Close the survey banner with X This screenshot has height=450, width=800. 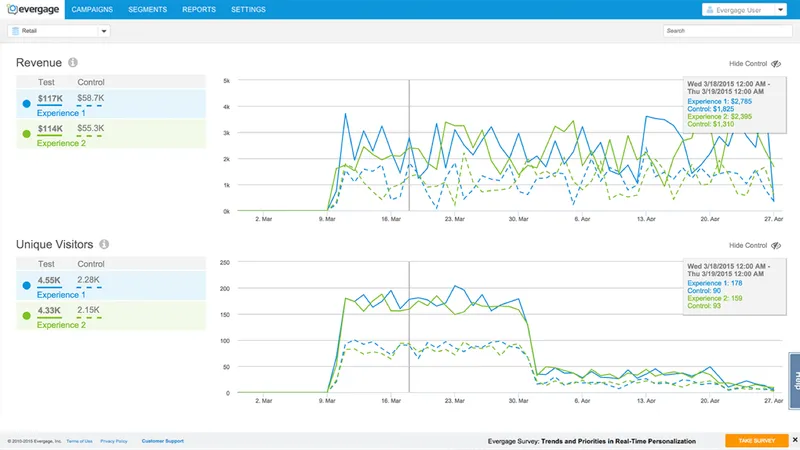click(795, 440)
